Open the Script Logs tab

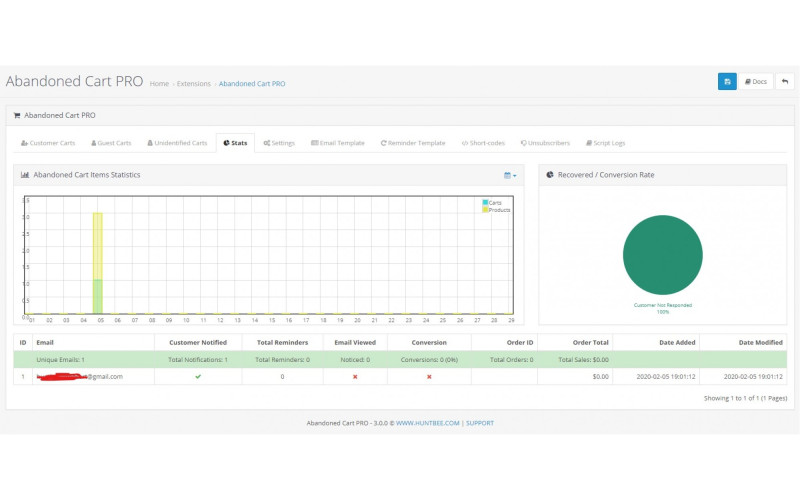pyautogui.click(x=605, y=143)
